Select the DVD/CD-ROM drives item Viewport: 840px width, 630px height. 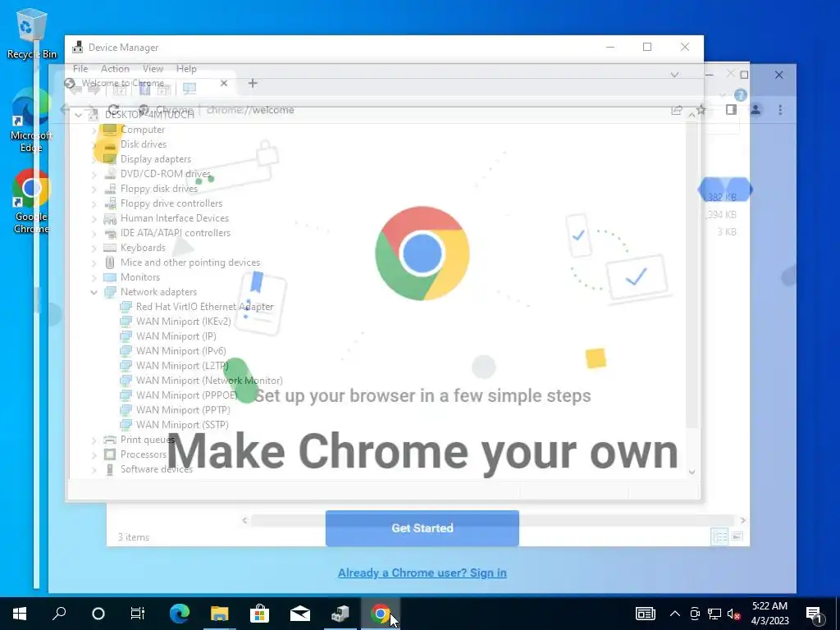coord(165,174)
